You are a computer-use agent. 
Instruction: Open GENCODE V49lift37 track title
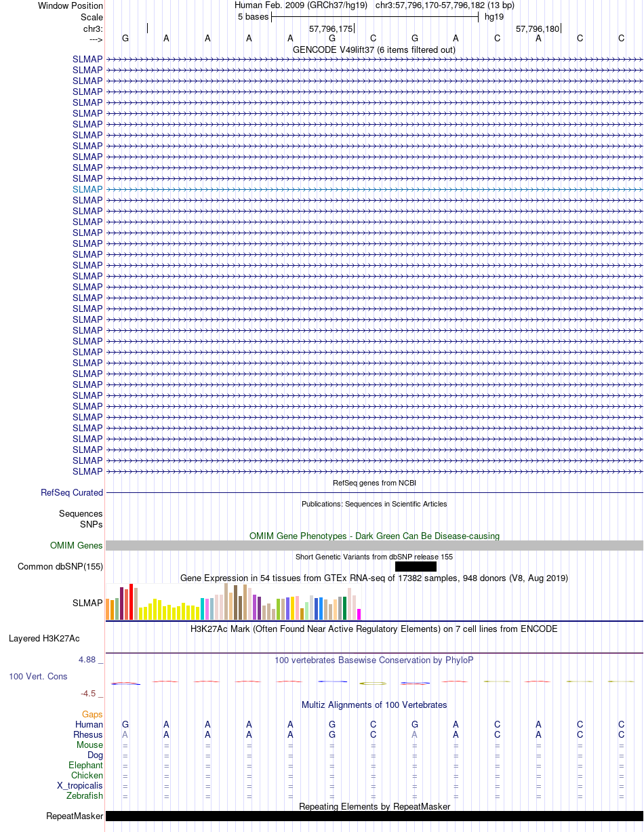coord(374,49)
